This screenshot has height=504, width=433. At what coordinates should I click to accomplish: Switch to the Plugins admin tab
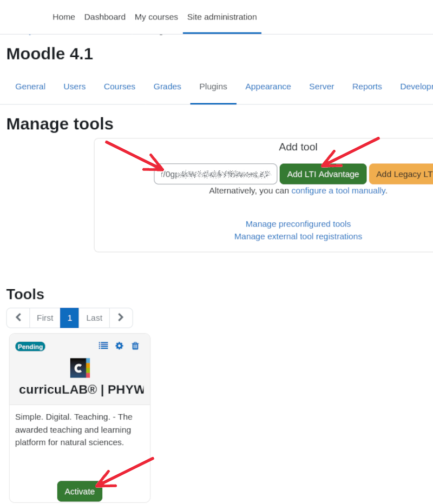[213, 87]
